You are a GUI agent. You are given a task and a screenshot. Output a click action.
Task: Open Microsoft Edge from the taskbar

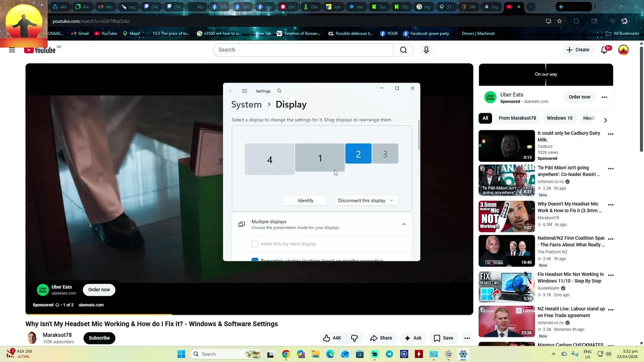point(330,354)
